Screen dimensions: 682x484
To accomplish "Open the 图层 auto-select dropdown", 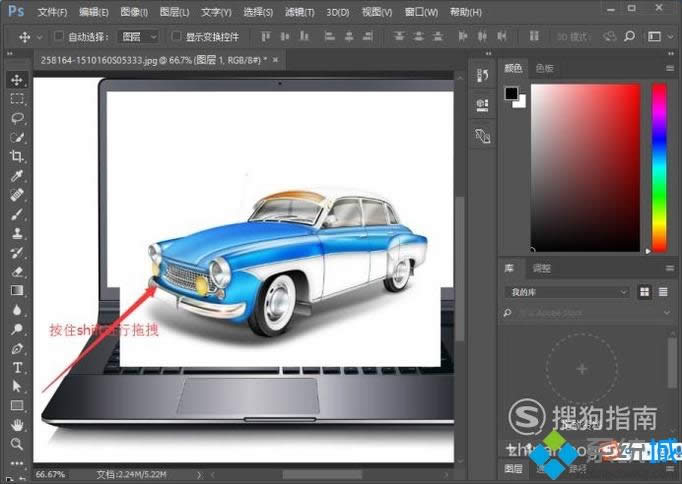I will (138, 37).
